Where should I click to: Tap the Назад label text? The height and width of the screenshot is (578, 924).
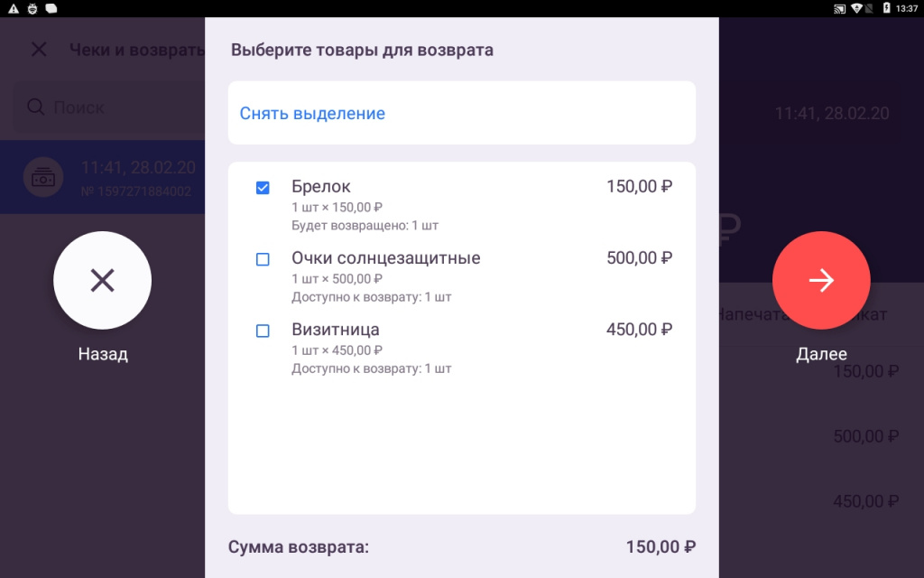pyautogui.click(x=103, y=354)
